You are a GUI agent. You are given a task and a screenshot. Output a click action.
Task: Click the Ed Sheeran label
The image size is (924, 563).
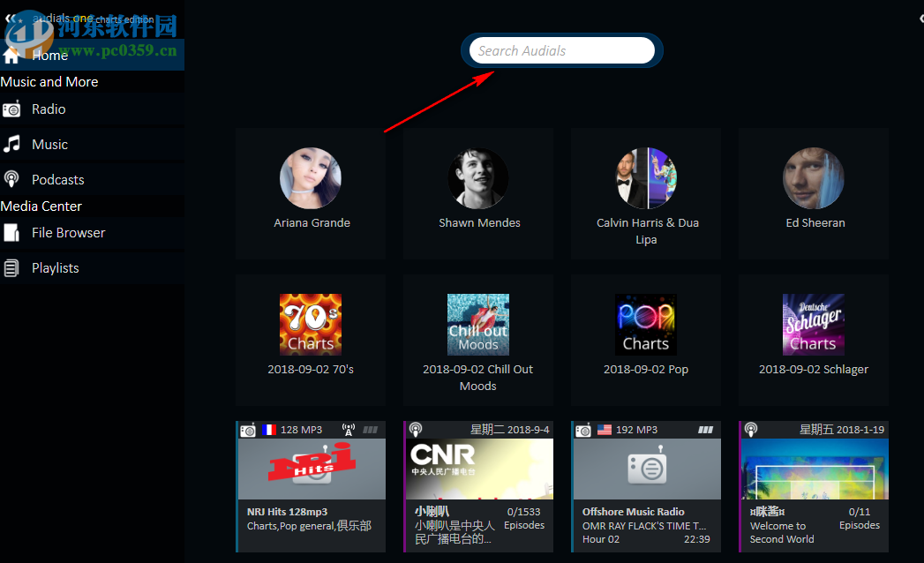pos(814,222)
